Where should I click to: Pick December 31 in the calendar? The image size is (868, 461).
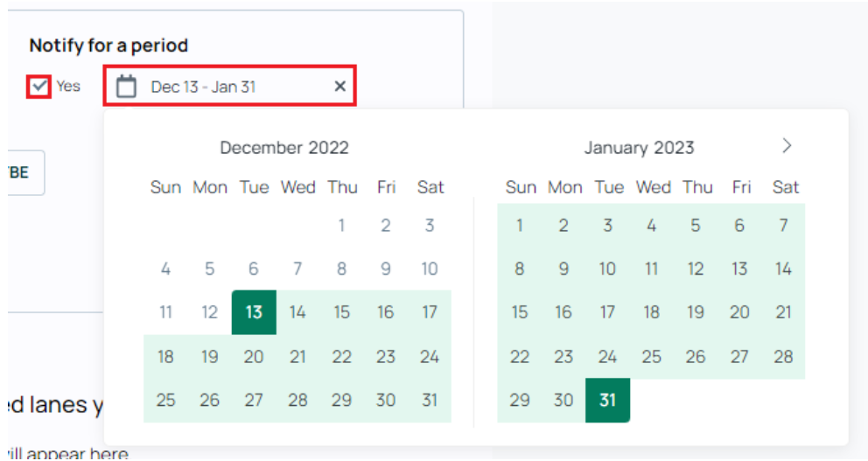click(x=429, y=400)
